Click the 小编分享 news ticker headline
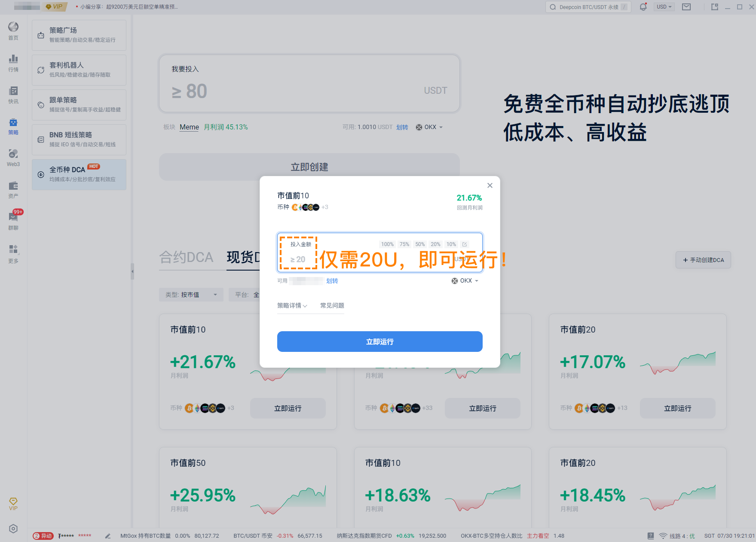Image resolution: width=756 pixels, height=542 pixels. tap(129, 7)
